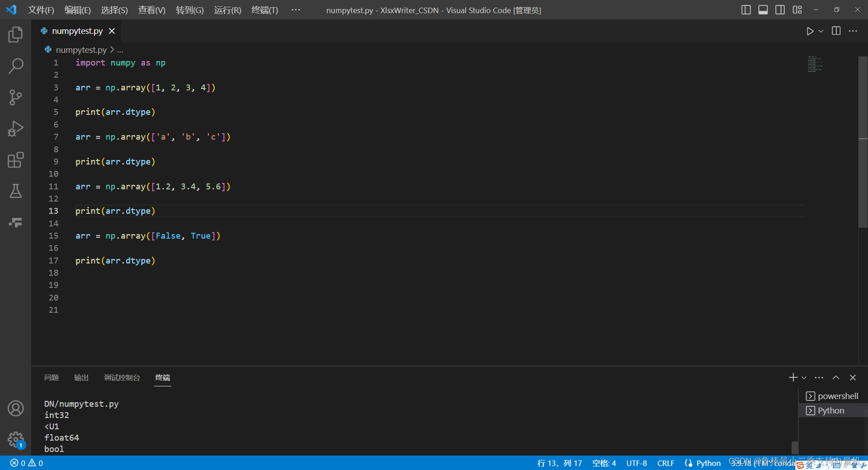Click the editor vertical scrollbar

click(x=863, y=142)
